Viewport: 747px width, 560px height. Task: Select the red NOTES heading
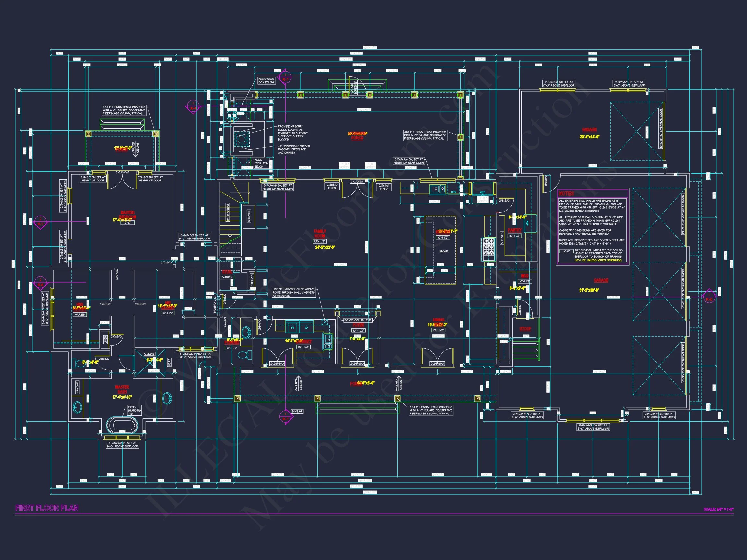click(566, 194)
